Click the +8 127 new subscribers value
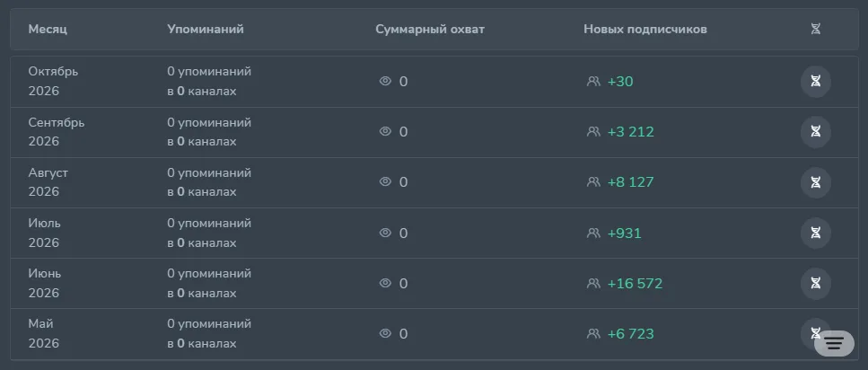 tap(631, 182)
